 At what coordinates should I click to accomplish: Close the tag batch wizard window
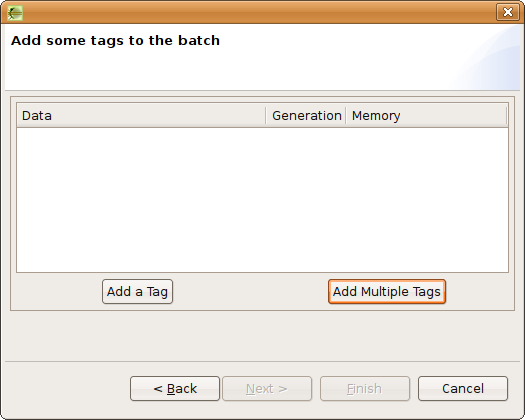pyautogui.click(x=508, y=12)
